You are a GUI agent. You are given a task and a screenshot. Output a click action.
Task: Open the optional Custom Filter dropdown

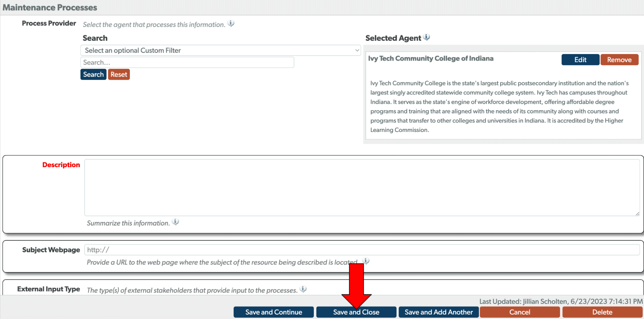click(x=221, y=50)
